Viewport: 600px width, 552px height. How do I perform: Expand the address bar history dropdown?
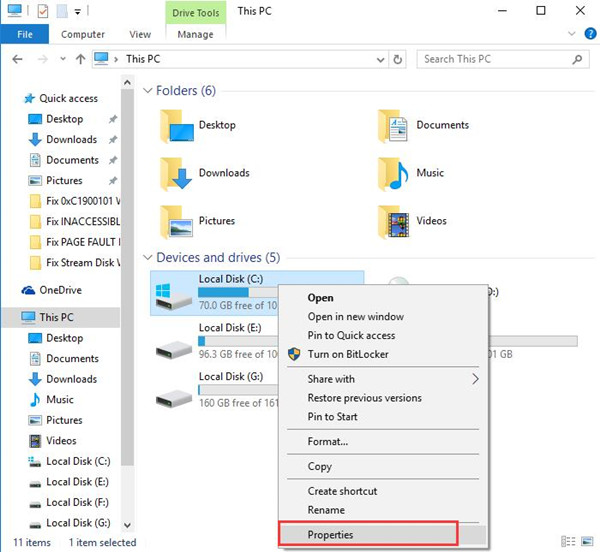(380, 60)
